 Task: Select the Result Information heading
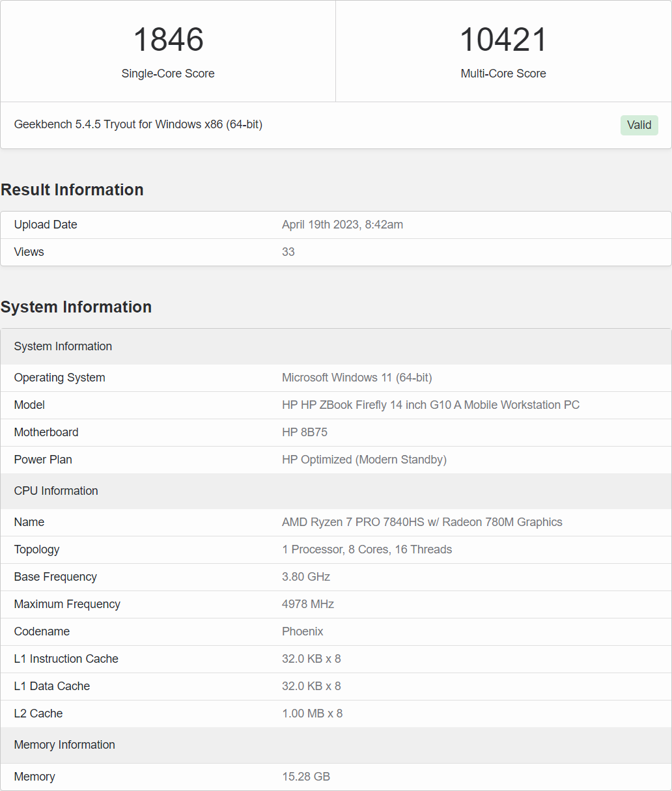tap(72, 189)
